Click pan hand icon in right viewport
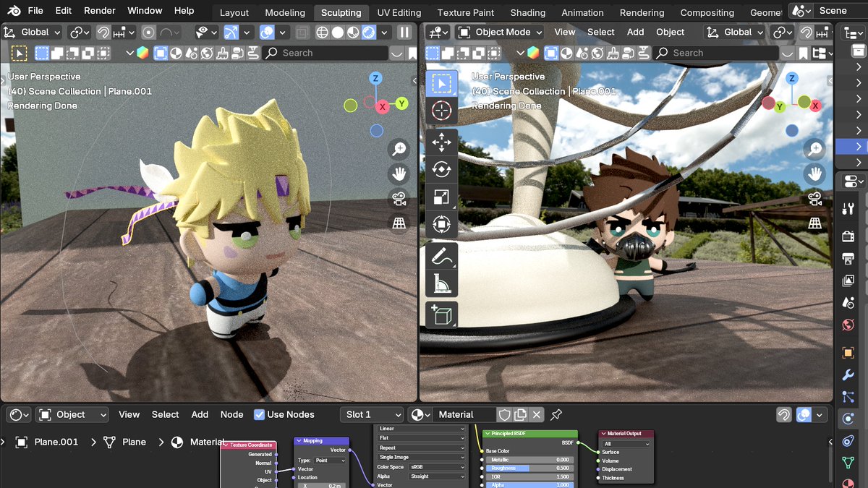 point(815,174)
